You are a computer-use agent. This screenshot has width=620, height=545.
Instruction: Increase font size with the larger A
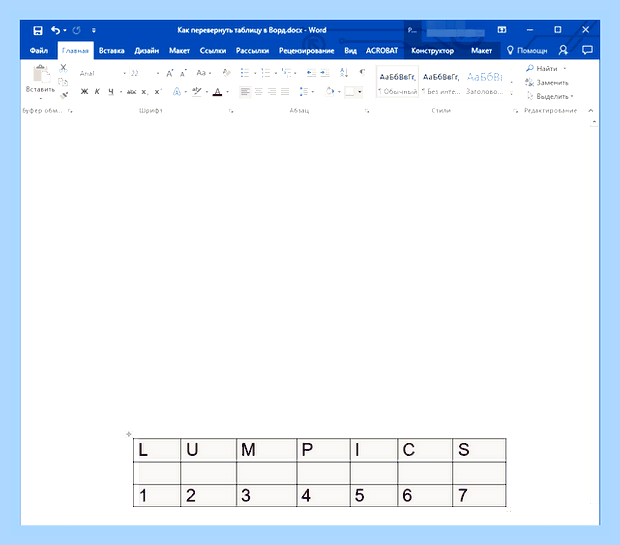pos(170,73)
